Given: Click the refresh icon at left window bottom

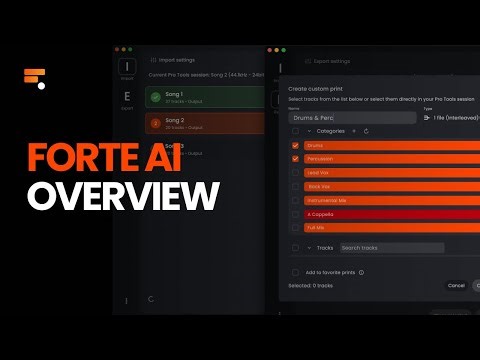Looking at the screenshot, I should tap(151, 299).
